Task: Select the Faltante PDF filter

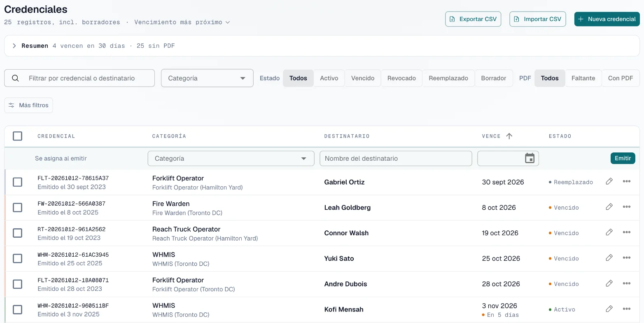Action: [583, 78]
